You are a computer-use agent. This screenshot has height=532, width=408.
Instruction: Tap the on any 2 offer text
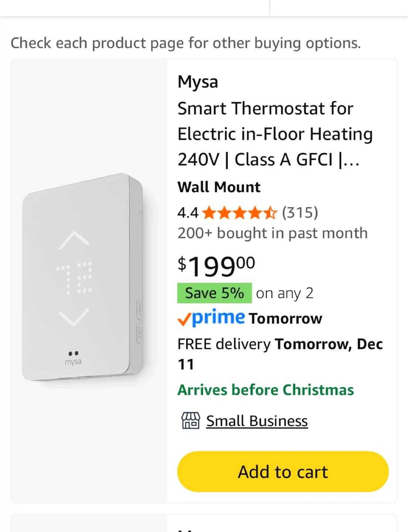[x=285, y=293]
